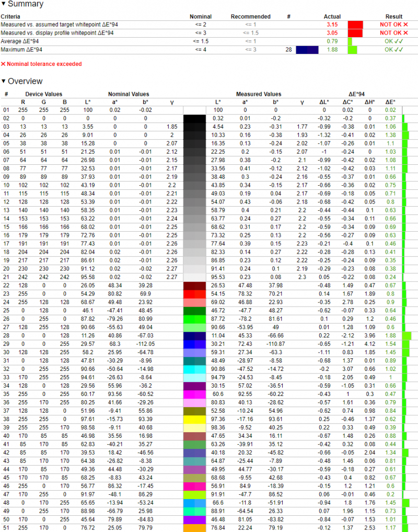Click the 'Result' column header
This screenshot has height=532, width=418.
[x=393, y=17]
